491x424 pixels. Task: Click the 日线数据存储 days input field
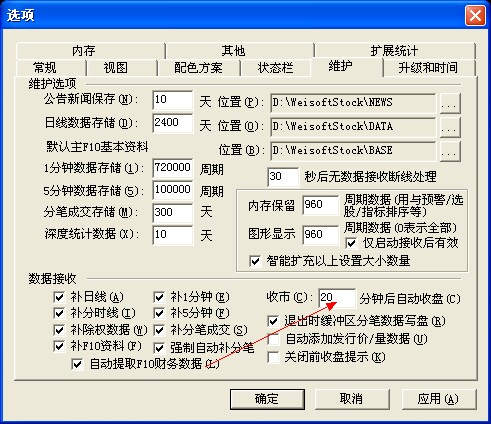(x=173, y=123)
